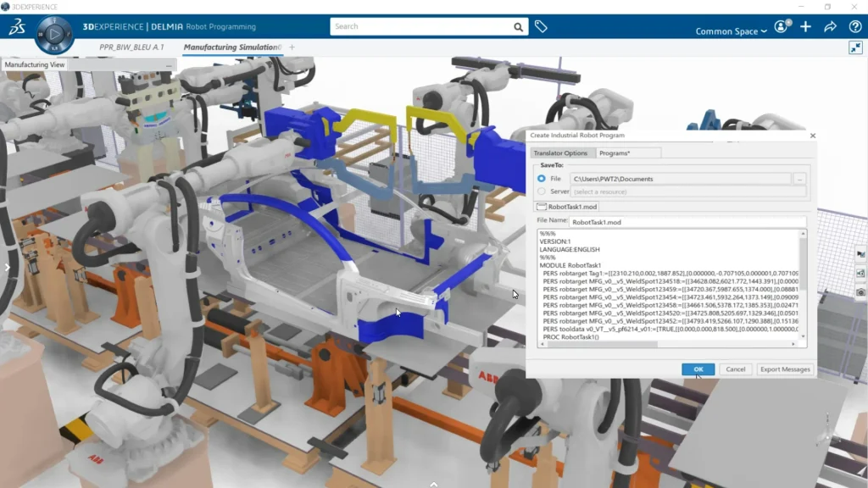Open the tag icon beside search

(x=541, y=27)
